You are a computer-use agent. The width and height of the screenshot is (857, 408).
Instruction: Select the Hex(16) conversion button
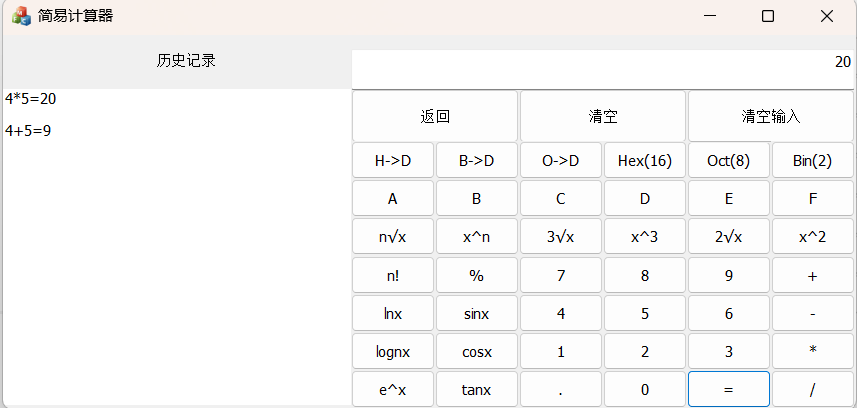click(644, 160)
